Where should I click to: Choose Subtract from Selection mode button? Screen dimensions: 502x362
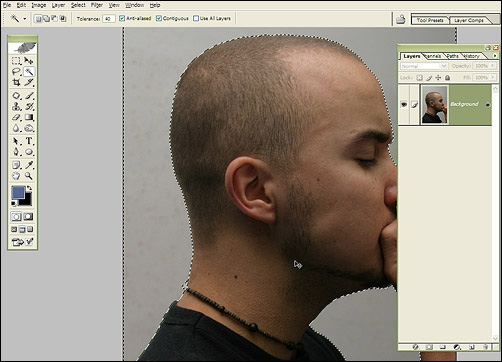pyautogui.click(x=54, y=19)
